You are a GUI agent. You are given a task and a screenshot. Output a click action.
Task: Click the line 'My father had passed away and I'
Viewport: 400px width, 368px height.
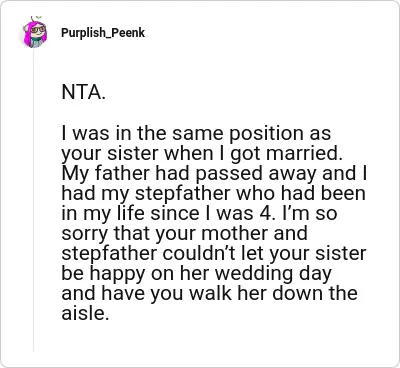214,174
